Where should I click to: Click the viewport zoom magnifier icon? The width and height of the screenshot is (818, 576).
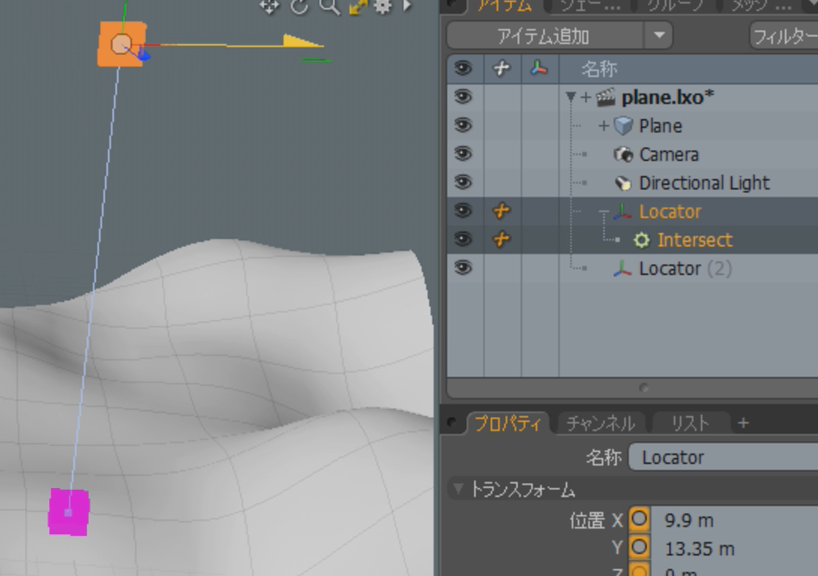[329, 6]
